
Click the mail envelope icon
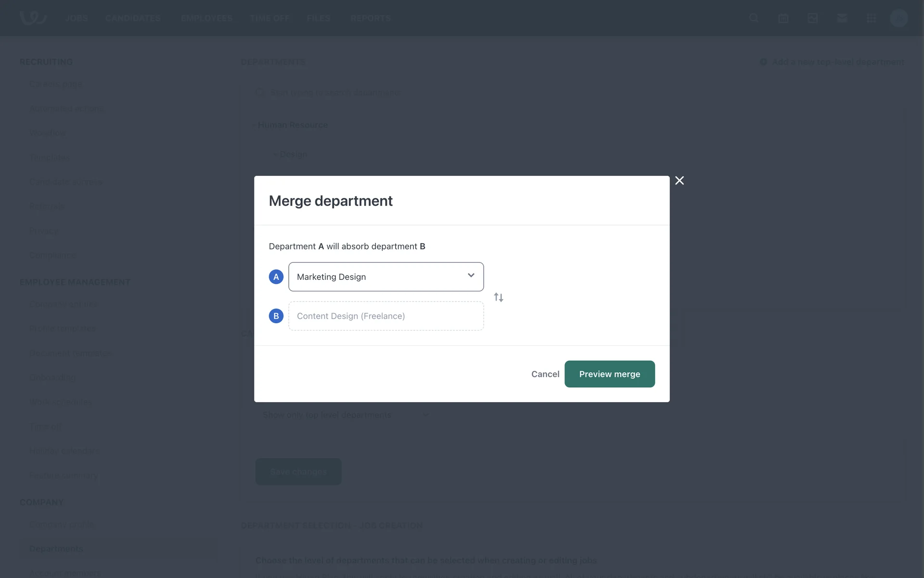coord(842,18)
